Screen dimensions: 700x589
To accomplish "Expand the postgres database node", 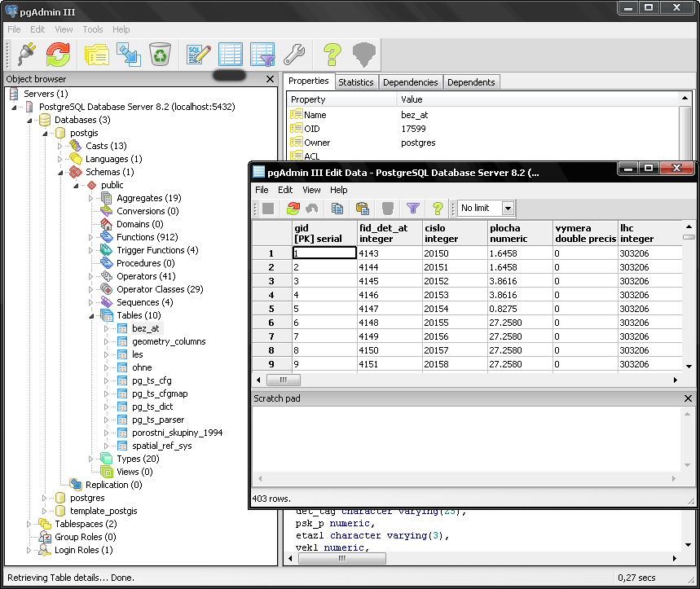I will [44, 498].
